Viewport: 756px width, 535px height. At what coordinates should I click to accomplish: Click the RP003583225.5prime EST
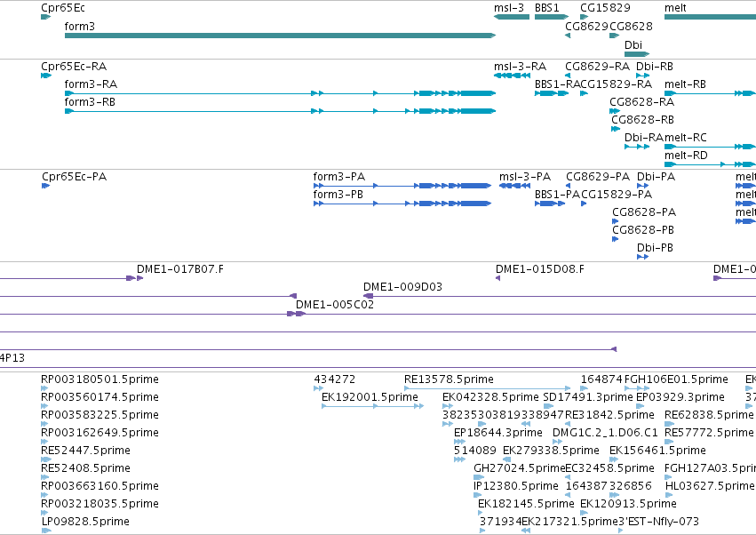point(44,424)
